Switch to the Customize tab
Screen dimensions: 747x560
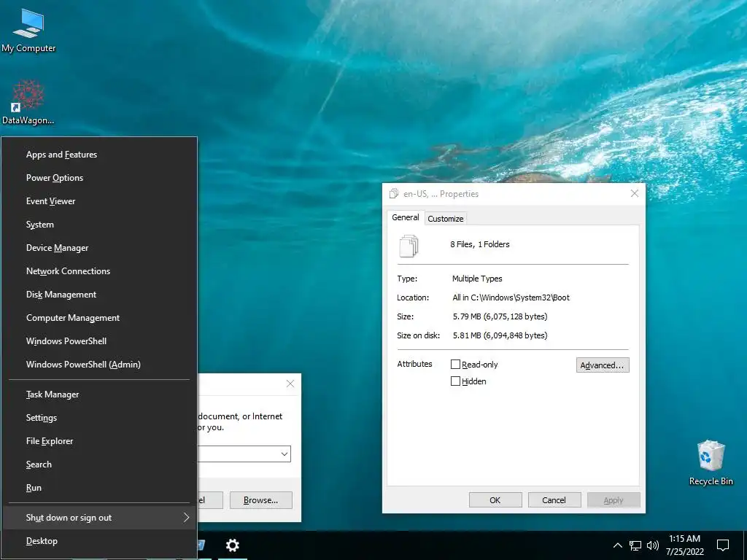coord(446,219)
